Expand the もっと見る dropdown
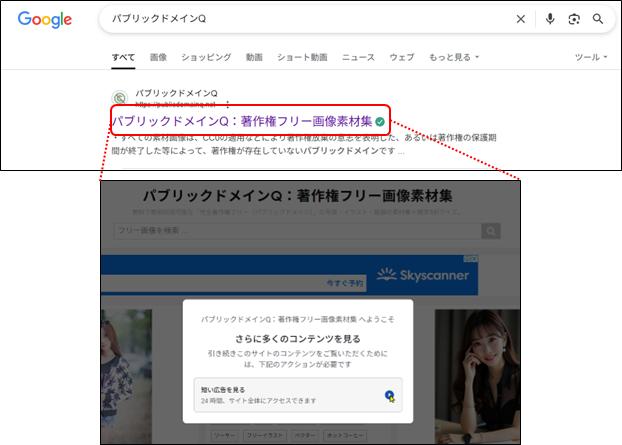 click(x=453, y=58)
